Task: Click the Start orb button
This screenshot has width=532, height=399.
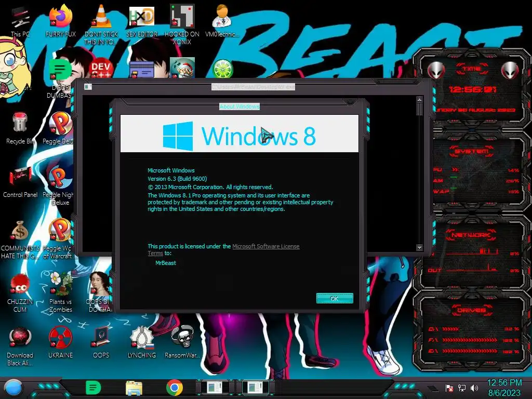Action: coord(13,388)
